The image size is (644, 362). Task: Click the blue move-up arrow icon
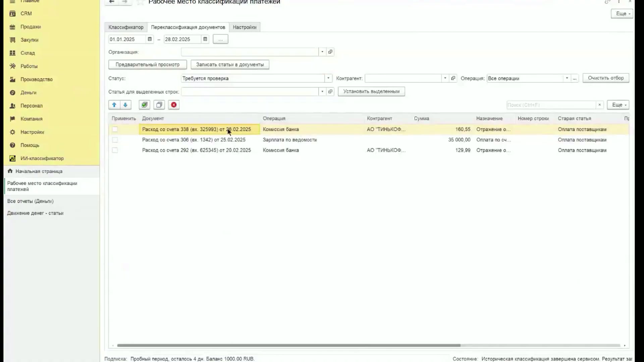114,105
